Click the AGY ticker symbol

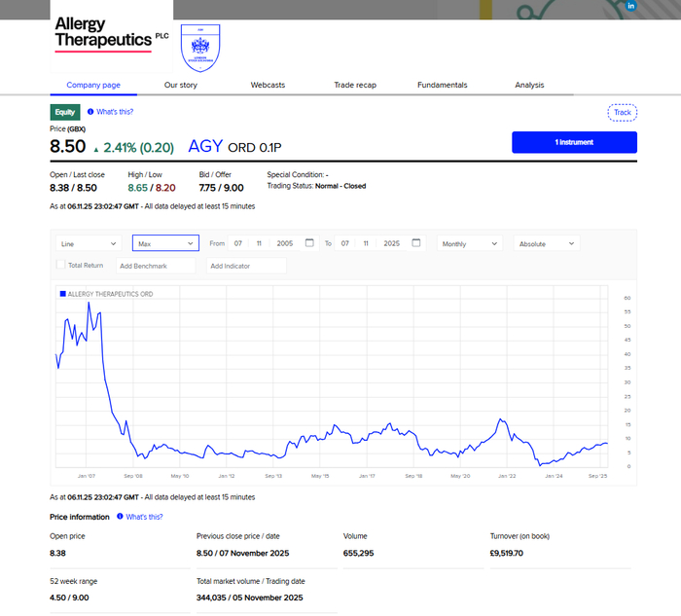pyautogui.click(x=205, y=146)
